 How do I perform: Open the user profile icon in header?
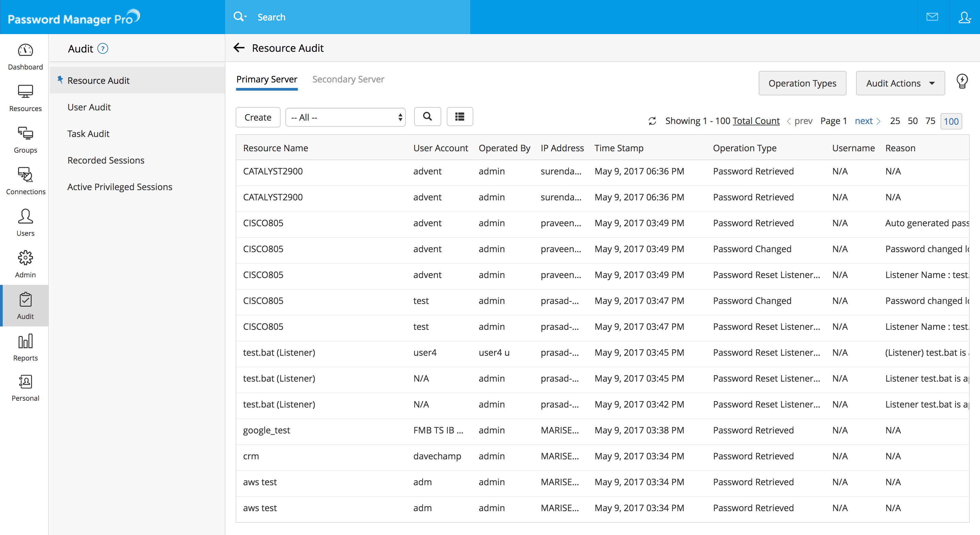coord(964,17)
